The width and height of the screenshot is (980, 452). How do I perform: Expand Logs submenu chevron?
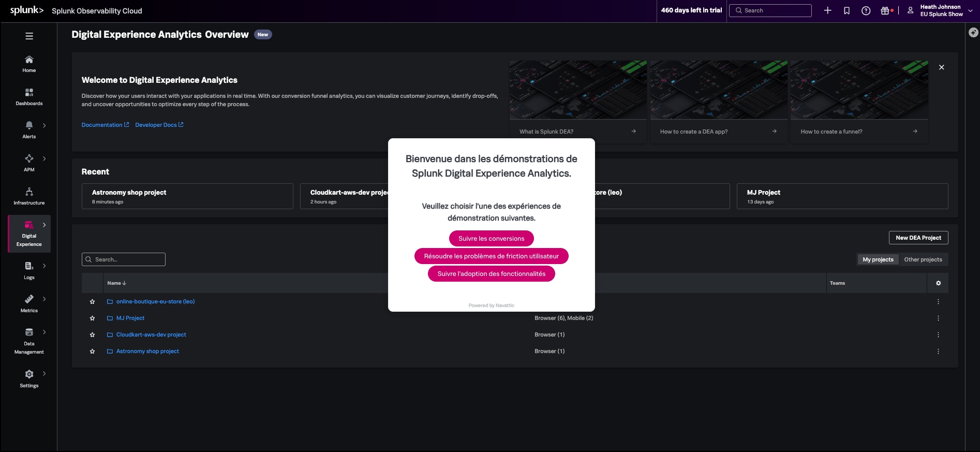[44, 266]
